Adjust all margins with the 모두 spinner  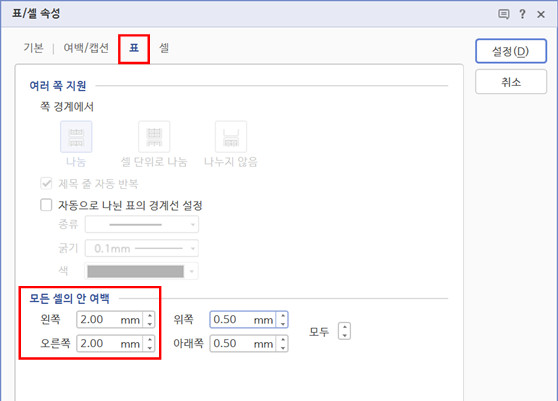tap(344, 331)
